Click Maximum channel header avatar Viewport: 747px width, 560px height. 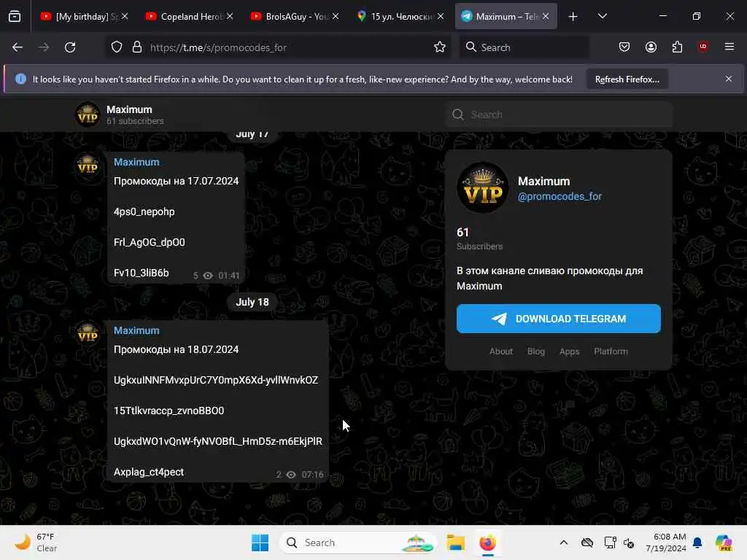[x=88, y=114]
